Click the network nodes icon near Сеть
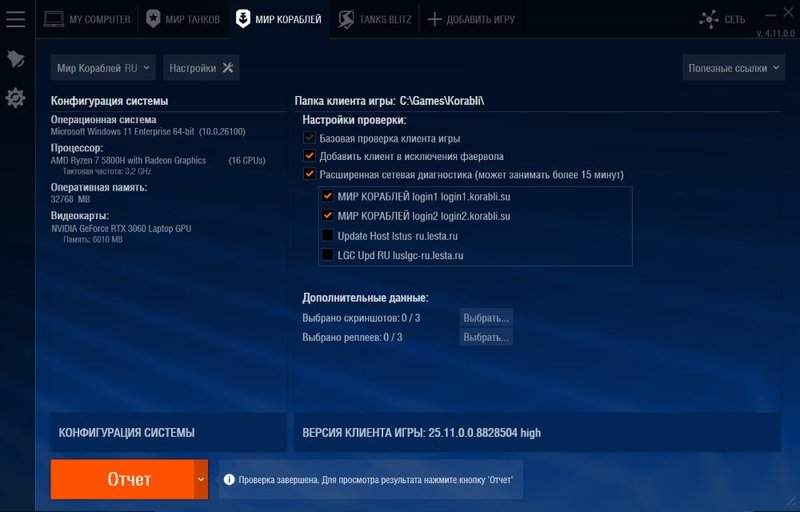This screenshot has width=800, height=512. 710,19
